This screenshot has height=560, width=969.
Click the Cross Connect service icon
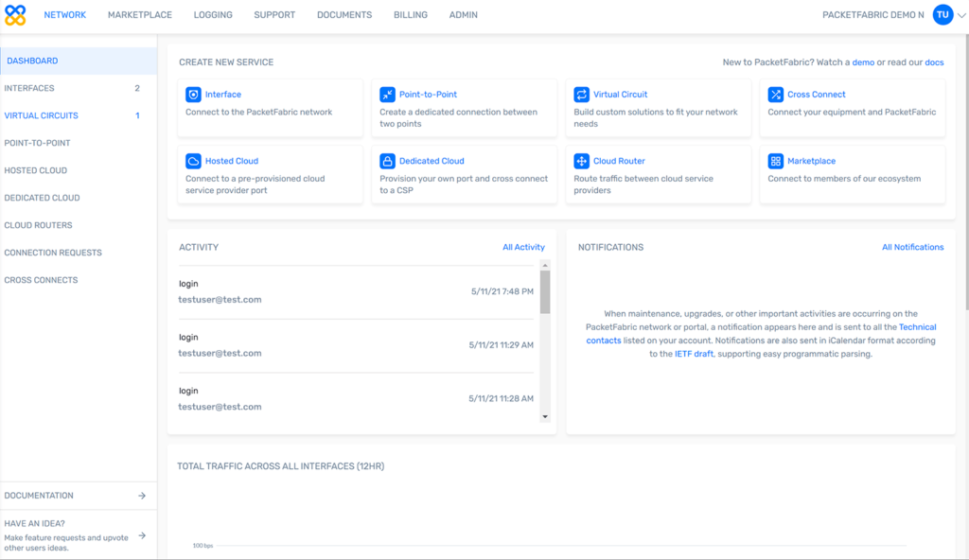776,95
